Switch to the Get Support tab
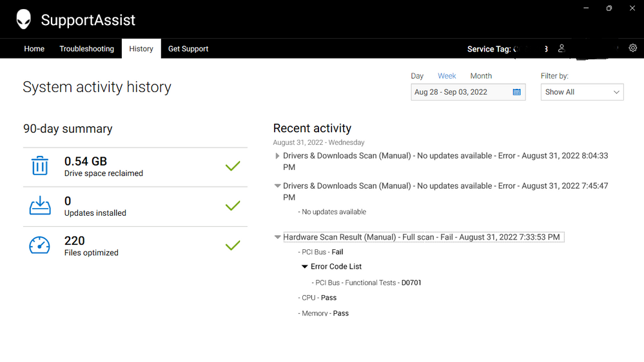644x362 pixels. 188,49
